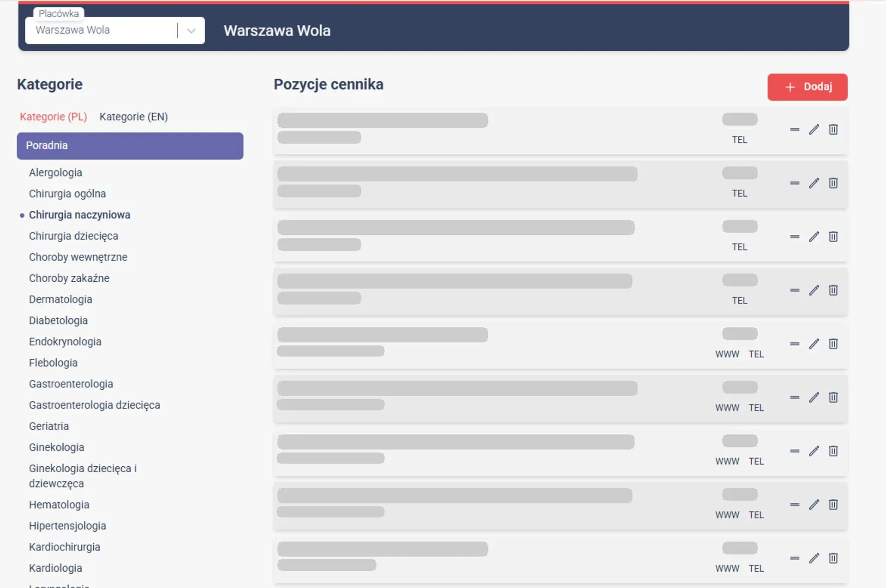Click the drag handle of second row
The height and width of the screenshot is (588, 886).
coord(795,183)
